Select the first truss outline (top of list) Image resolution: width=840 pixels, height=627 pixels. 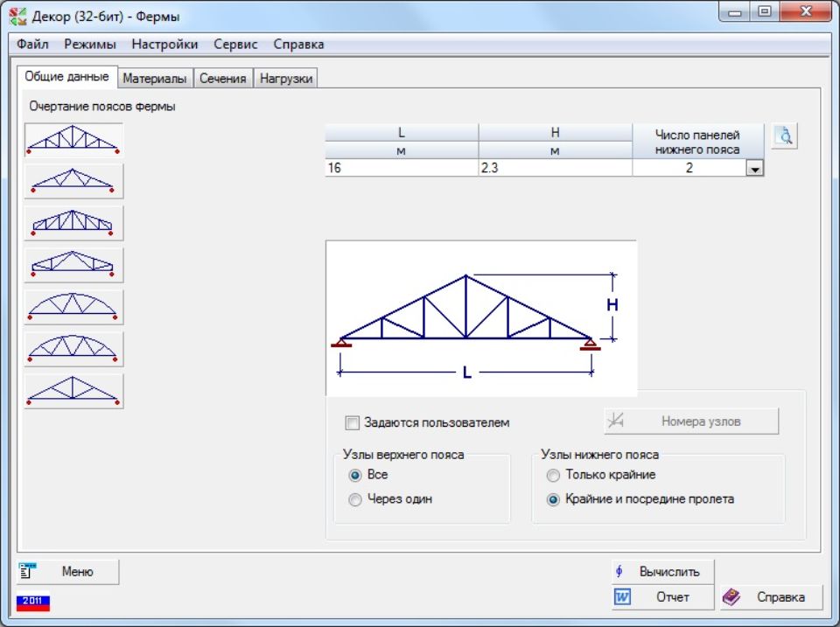[73, 140]
